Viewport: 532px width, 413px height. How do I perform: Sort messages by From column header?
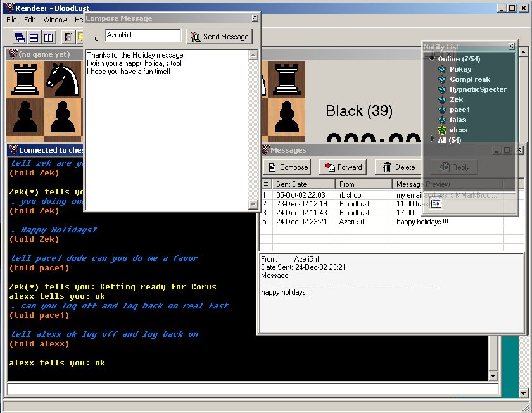[364, 184]
